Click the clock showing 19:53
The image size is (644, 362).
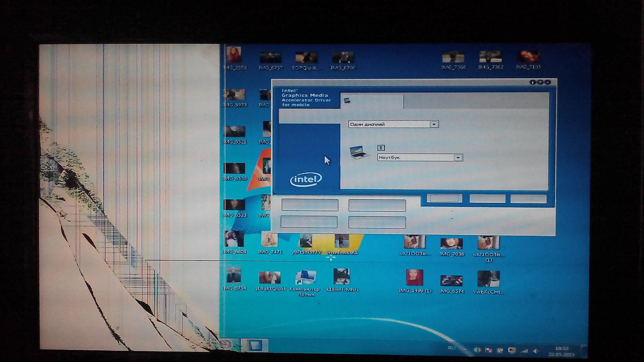[562, 351]
